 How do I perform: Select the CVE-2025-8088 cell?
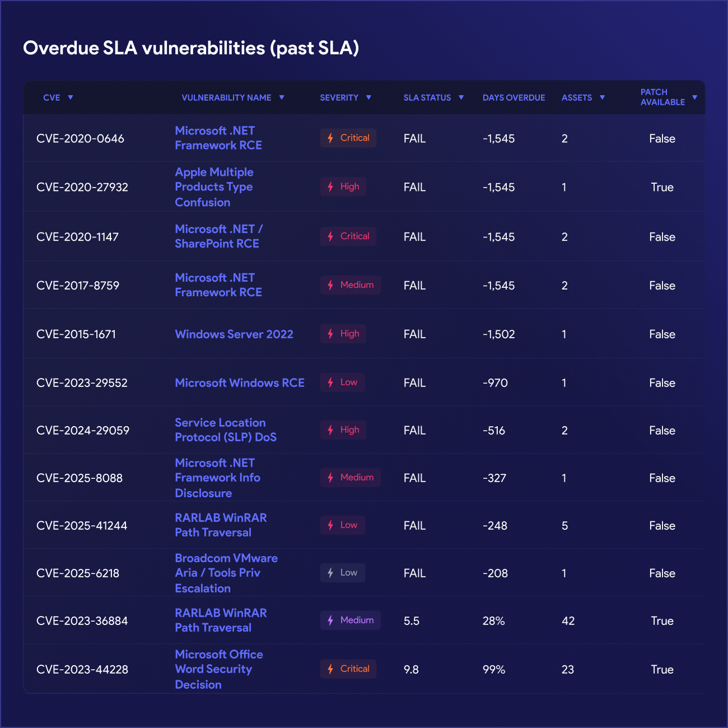click(x=80, y=478)
